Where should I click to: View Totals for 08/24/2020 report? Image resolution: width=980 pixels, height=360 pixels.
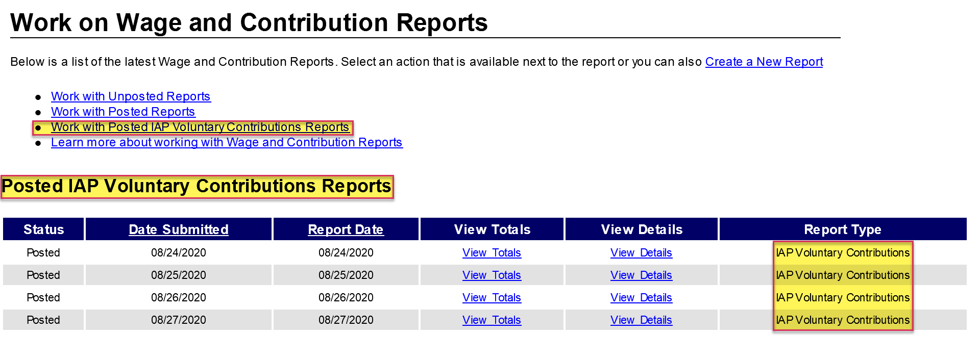(x=492, y=253)
